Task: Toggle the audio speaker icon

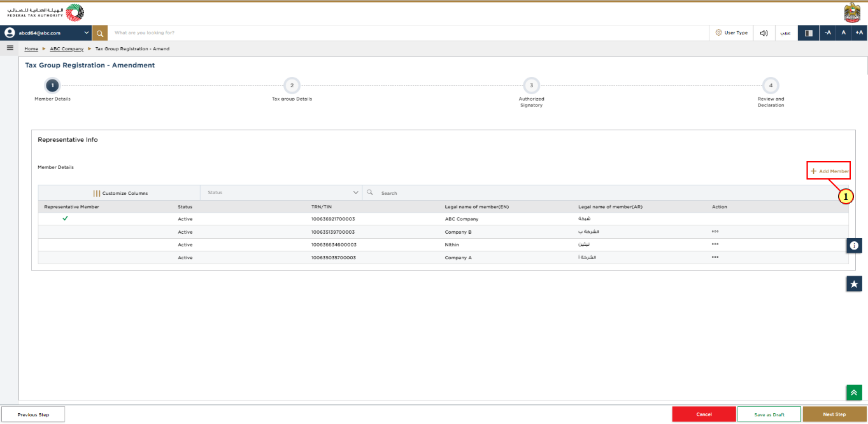Action: pyautogui.click(x=764, y=32)
